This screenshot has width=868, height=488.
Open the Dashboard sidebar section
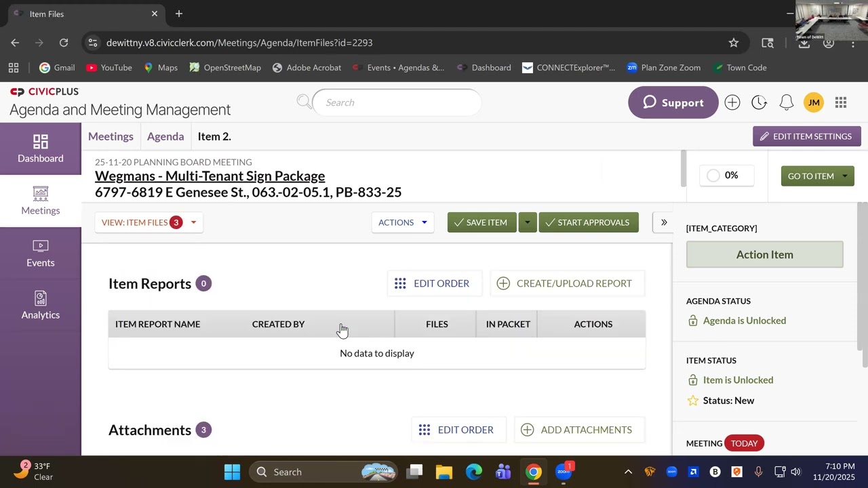(x=41, y=148)
